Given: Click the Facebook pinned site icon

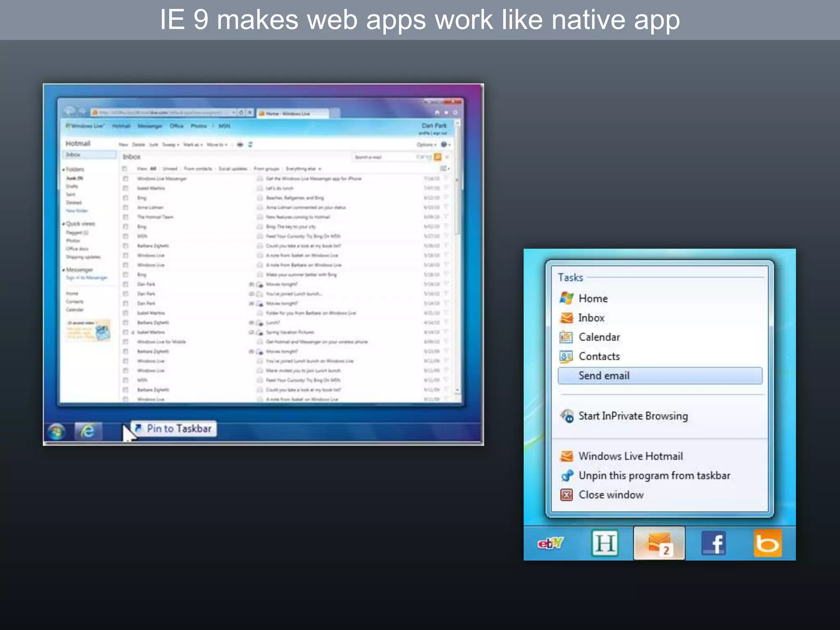Looking at the screenshot, I should (x=714, y=543).
